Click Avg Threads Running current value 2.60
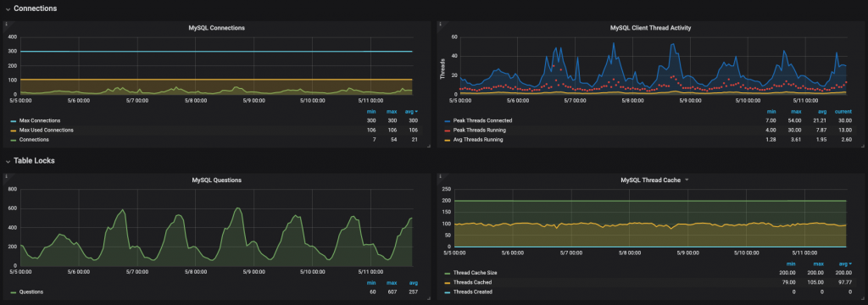Viewport: 868px width, 305px height. click(846, 140)
